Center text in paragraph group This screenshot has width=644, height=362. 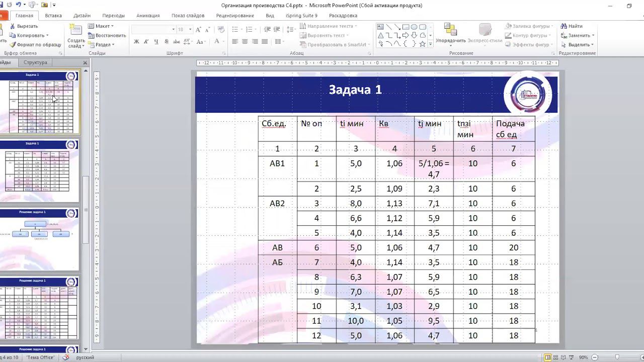(x=245, y=42)
